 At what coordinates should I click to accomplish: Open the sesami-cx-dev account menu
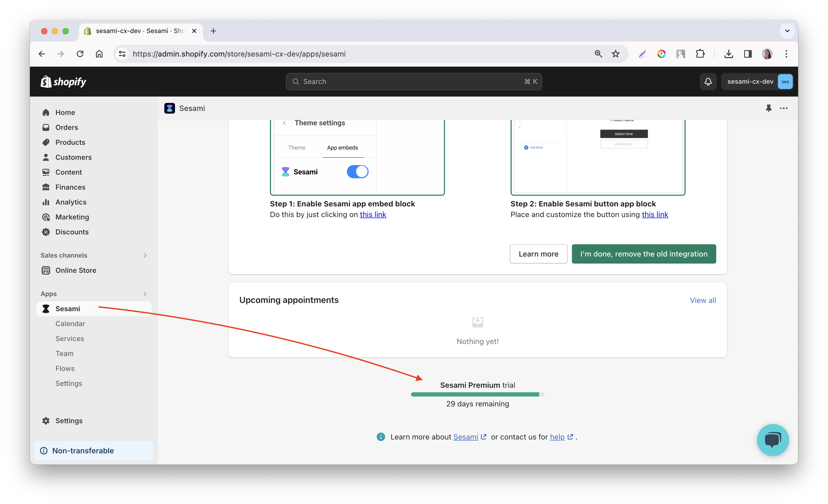pos(757,82)
